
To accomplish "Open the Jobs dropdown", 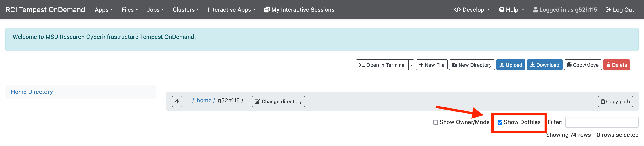I will [155, 9].
